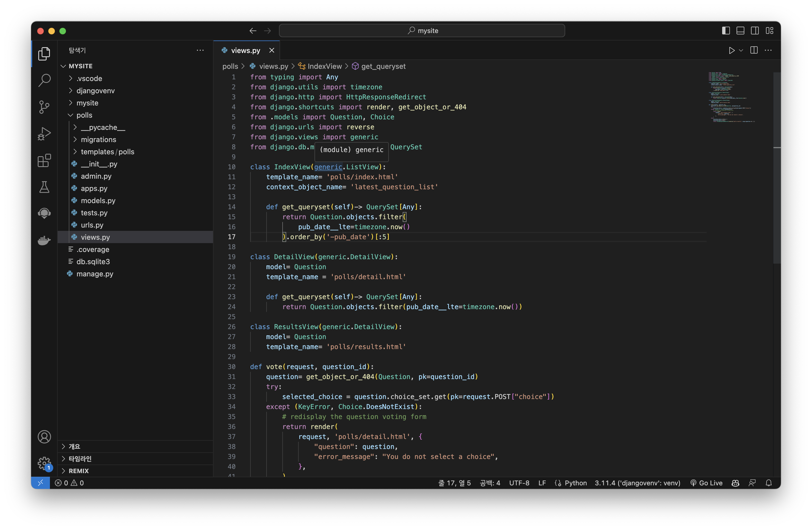
Task: Open the editor more actions menu
Action: [x=768, y=51]
